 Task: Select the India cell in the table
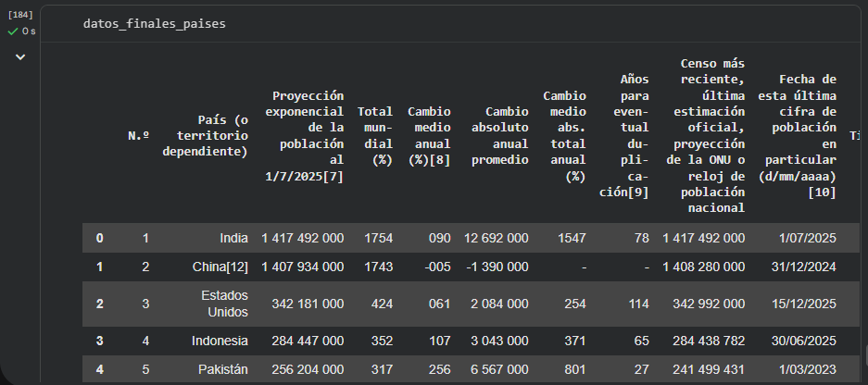point(233,238)
